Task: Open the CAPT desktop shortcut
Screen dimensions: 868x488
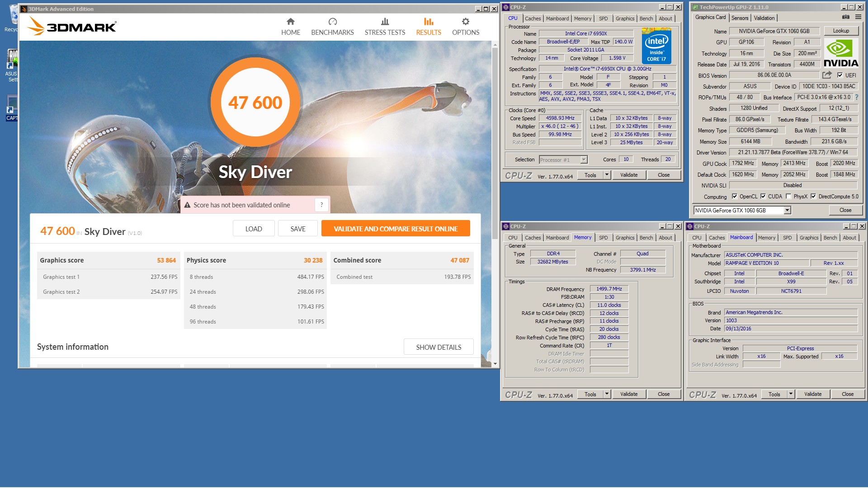Action: coord(12,108)
